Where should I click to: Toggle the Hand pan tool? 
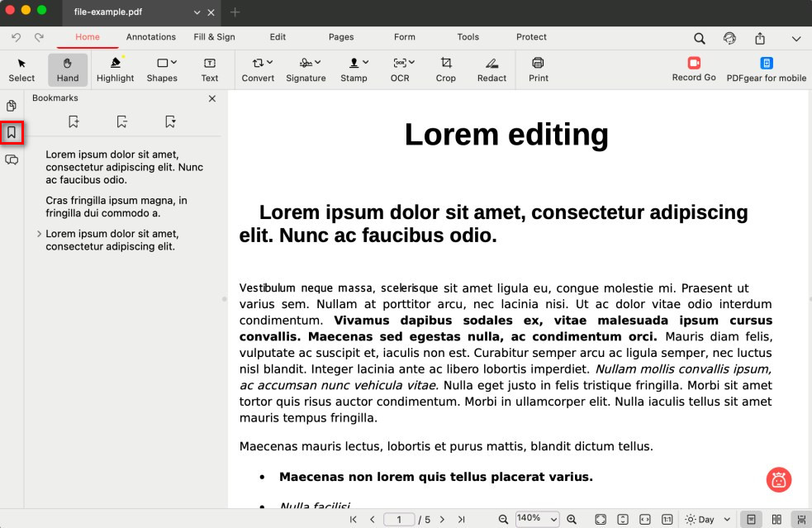pos(68,69)
